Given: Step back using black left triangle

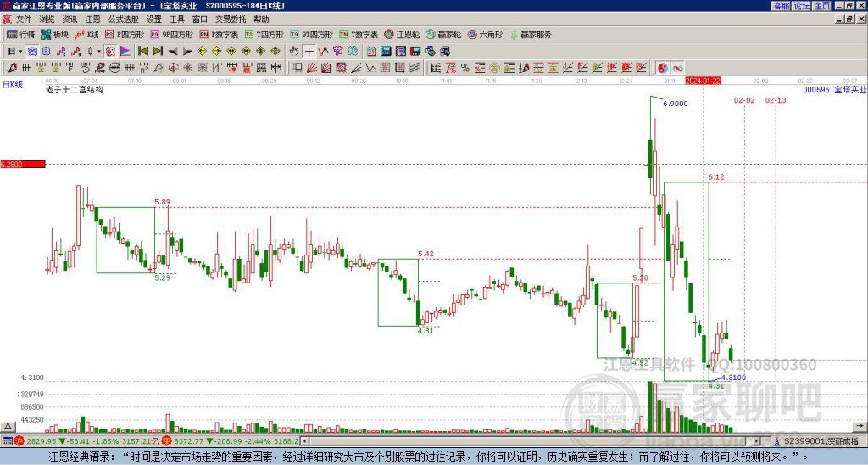Looking at the screenshot, I should (x=173, y=52).
